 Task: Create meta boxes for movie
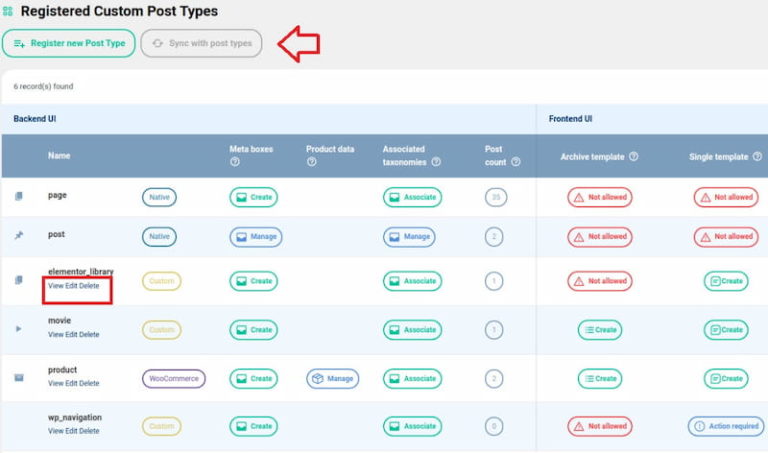(254, 330)
